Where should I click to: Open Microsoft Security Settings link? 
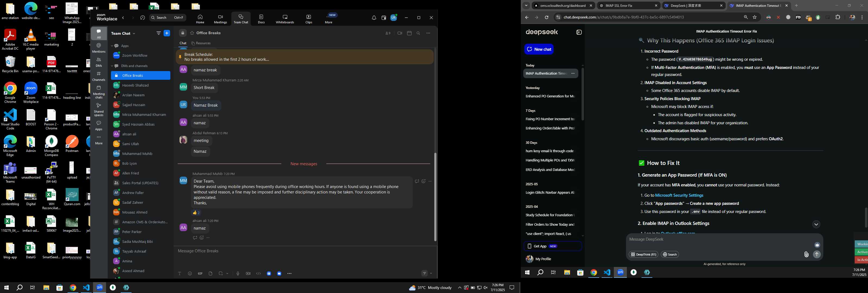coord(679,195)
